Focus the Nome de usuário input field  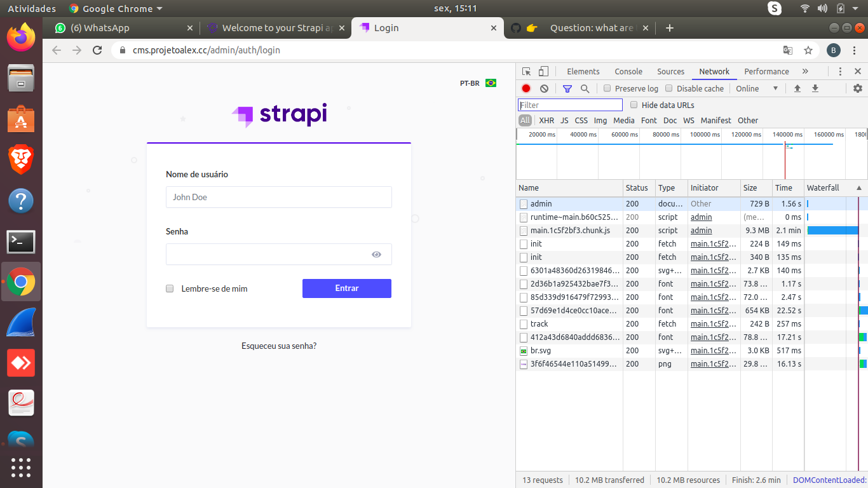pos(279,197)
